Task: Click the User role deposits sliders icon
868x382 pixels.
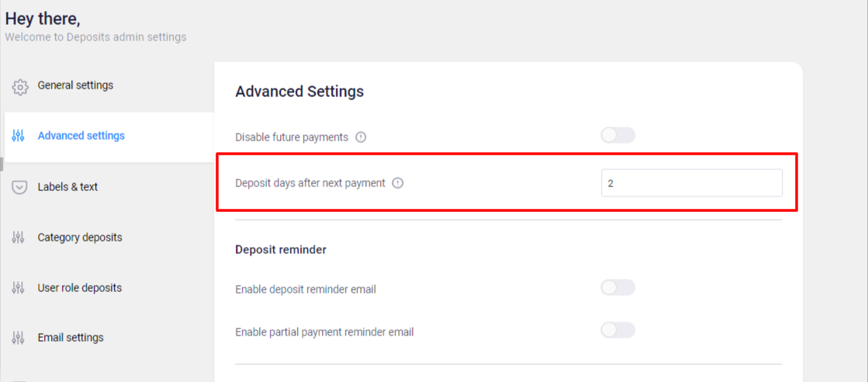Action: 19,288
